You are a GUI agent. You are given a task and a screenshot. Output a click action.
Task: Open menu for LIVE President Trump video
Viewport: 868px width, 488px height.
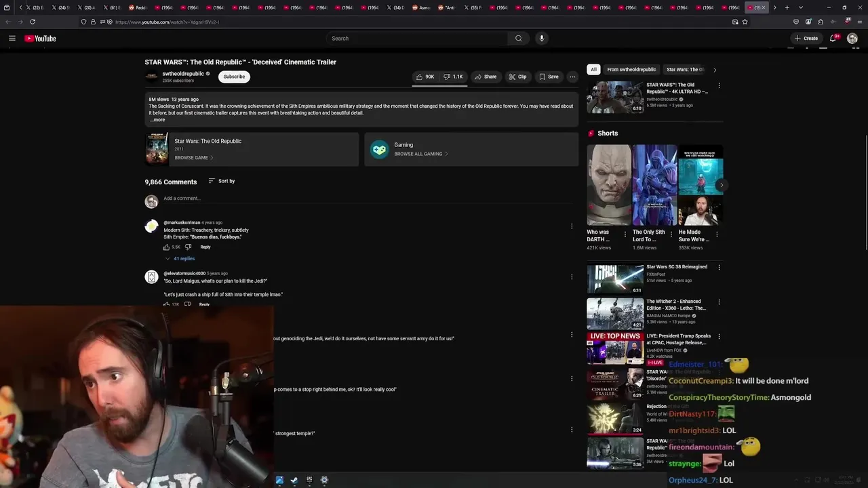[x=719, y=336]
